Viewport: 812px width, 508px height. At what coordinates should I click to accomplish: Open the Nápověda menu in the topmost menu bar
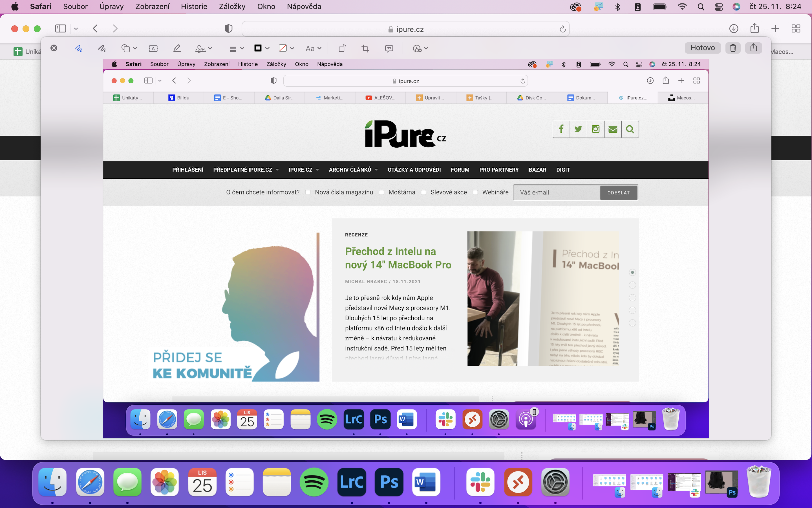[304, 7]
